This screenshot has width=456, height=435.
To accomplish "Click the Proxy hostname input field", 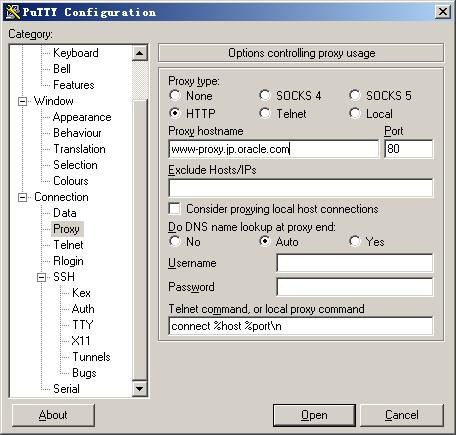I will 273,149.
